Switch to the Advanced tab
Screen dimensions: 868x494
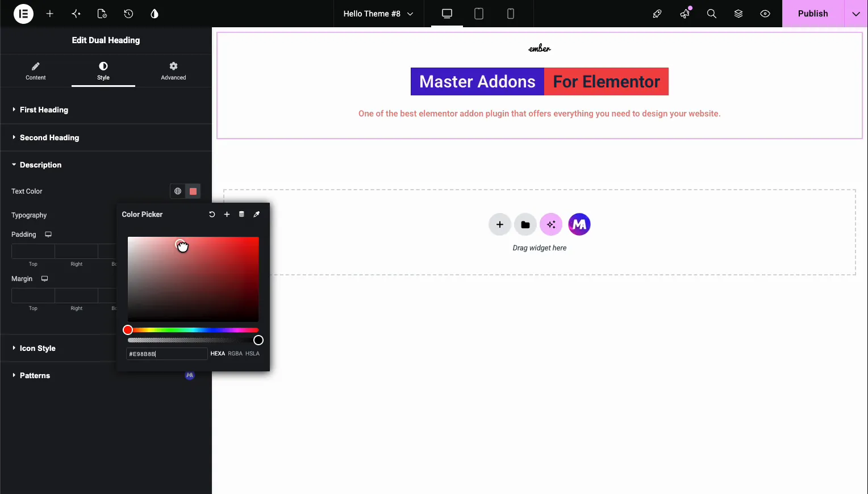(x=173, y=71)
